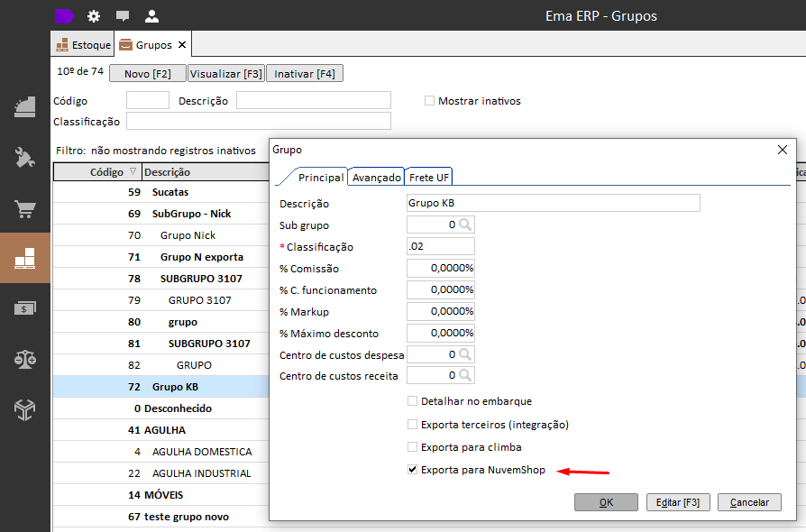806x532 pixels.
Task: Click the Novo [F2] button
Action: click(x=148, y=74)
